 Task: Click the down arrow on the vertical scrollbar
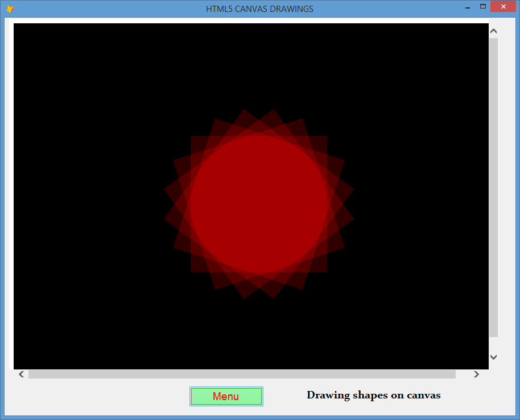(493, 357)
